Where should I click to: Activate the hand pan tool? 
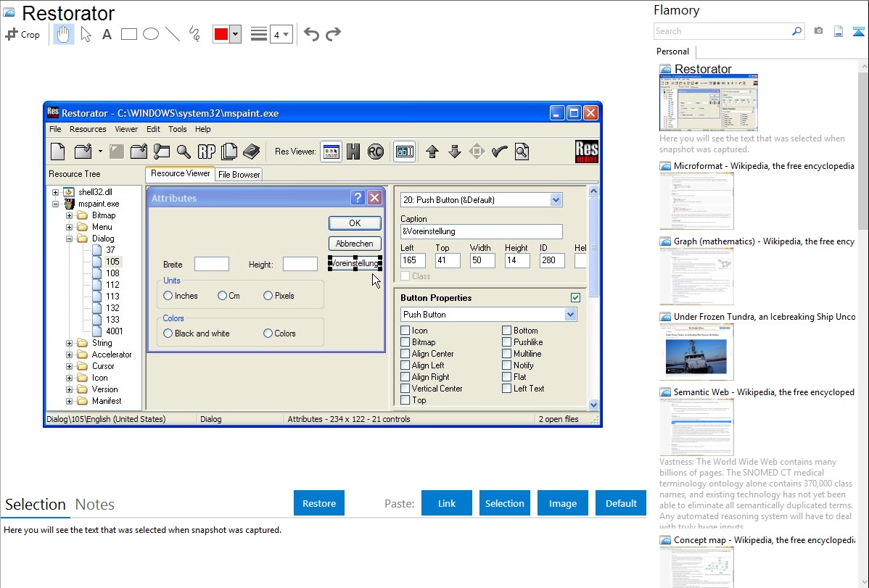64,34
